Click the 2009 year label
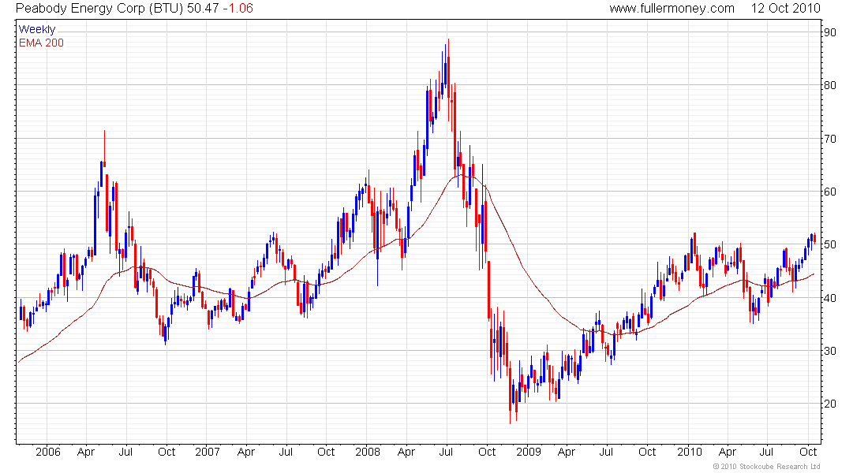 [528, 452]
